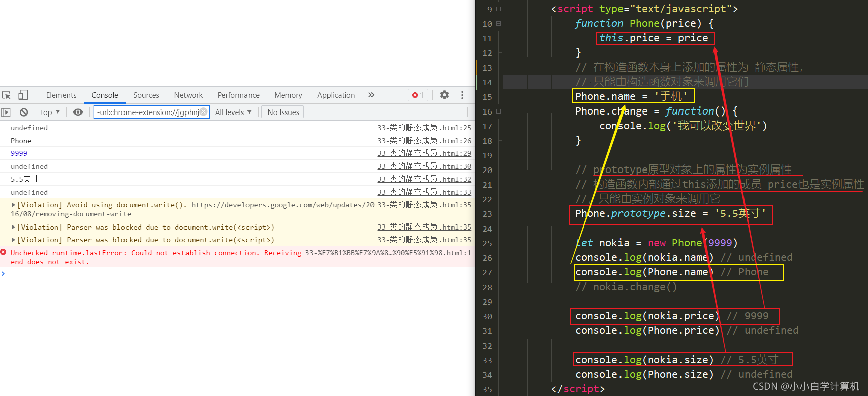Switch to the Sources tab
This screenshot has width=868, height=396.
click(146, 95)
